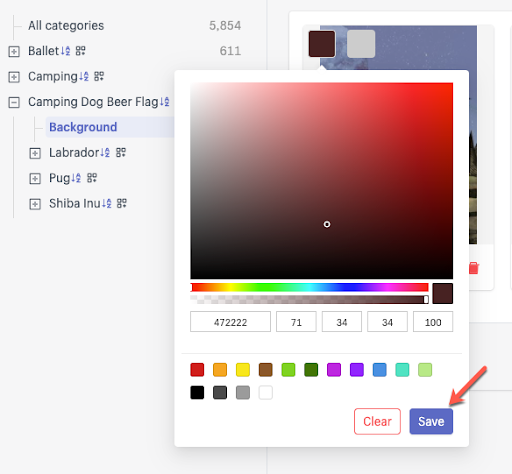Clear the chosen color
This screenshot has height=474, width=512.
click(x=377, y=422)
